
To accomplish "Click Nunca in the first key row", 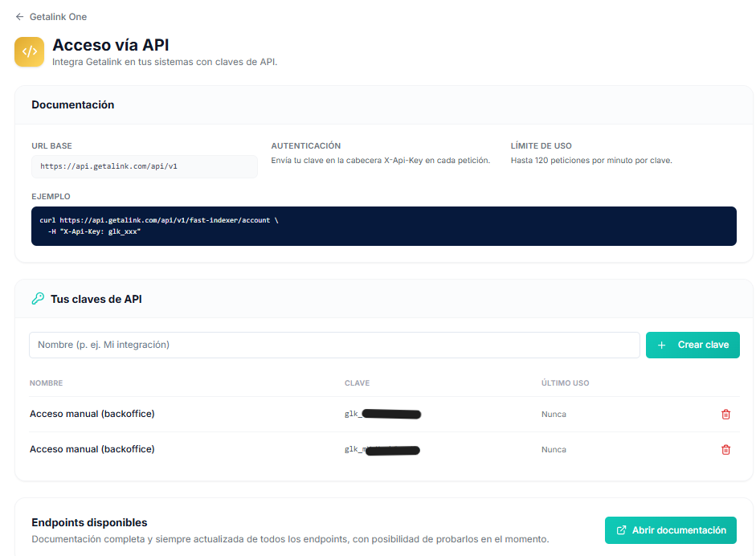I will [x=554, y=415].
